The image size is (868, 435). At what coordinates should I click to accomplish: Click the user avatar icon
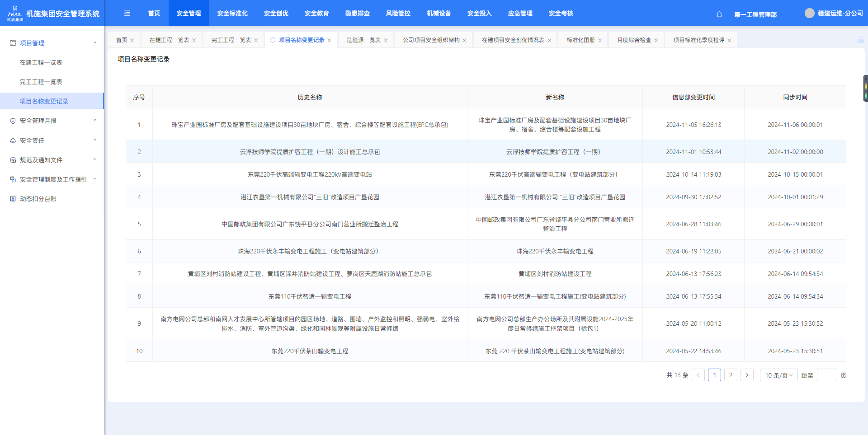point(809,13)
